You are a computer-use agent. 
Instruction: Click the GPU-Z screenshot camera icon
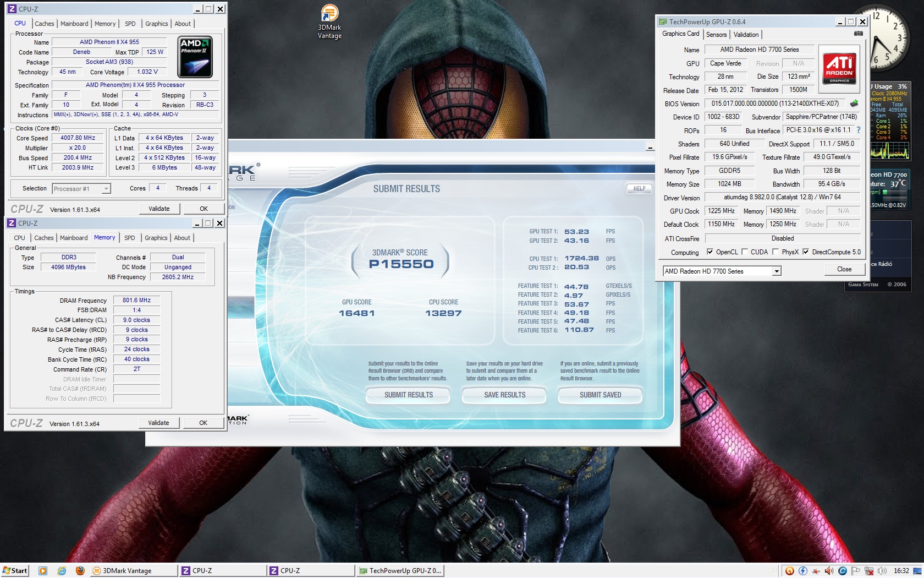(858, 34)
